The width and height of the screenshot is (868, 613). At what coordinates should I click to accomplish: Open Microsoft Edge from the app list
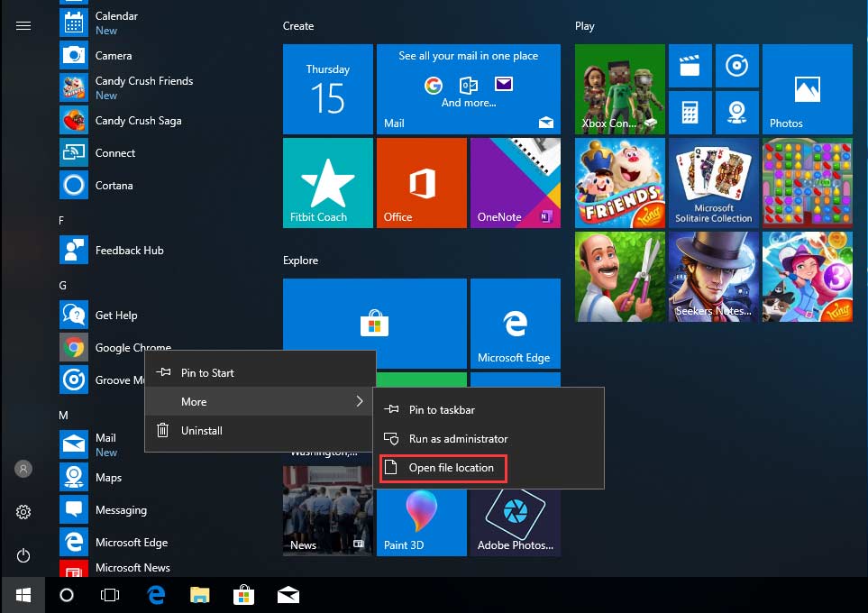pos(132,542)
